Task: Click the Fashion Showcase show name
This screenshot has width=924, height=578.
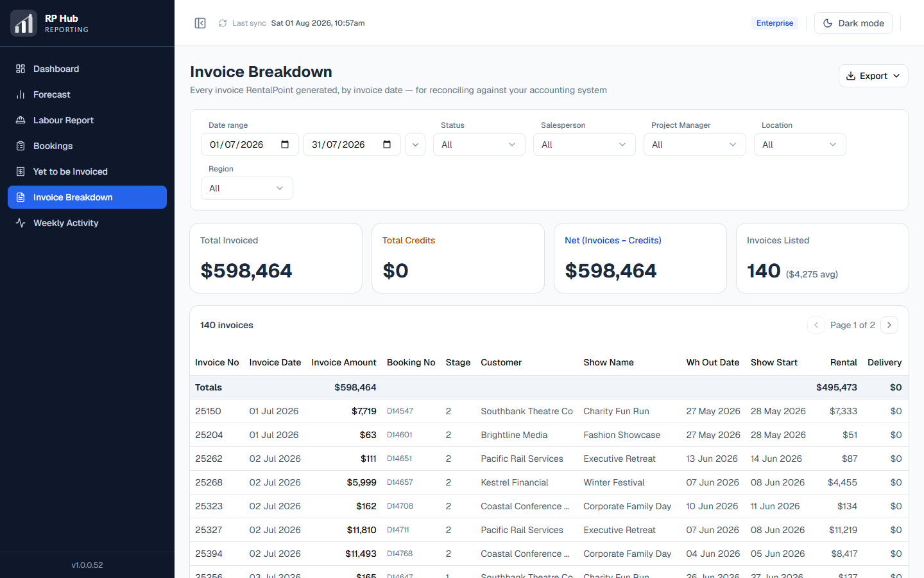Action: pyautogui.click(x=622, y=435)
